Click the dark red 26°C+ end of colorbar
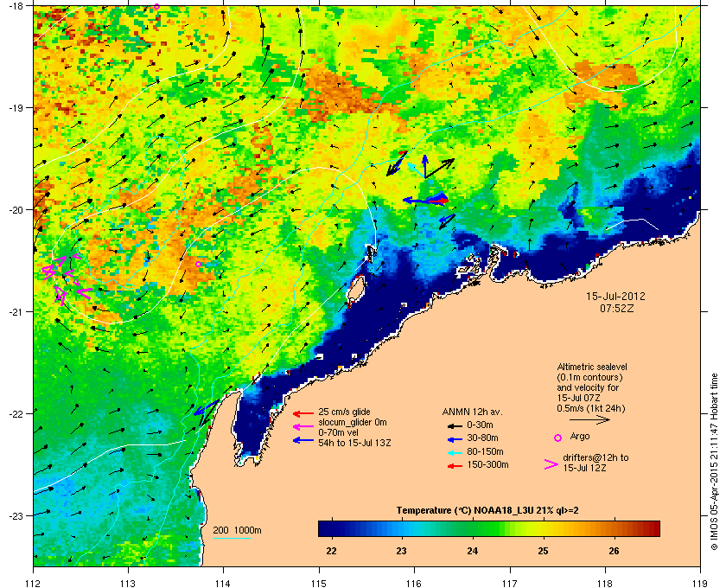The width and height of the screenshot is (726, 588). (x=653, y=528)
